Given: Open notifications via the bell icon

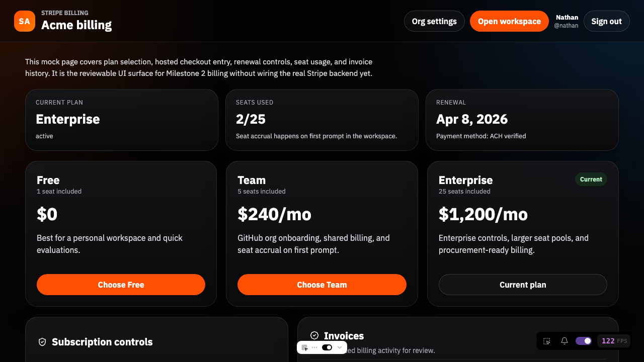Looking at the screenshot, I should pyautogui.click(x=565, y=341).
